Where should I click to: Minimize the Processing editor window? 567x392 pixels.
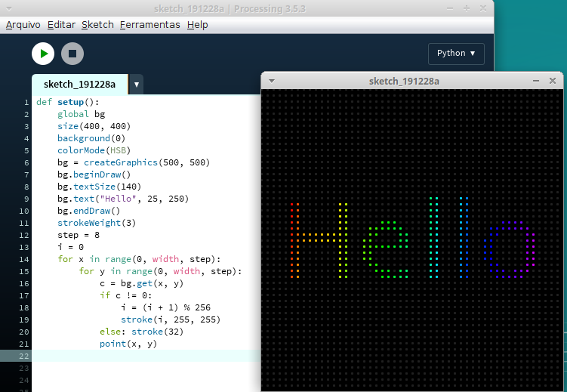[x=448, y=8]
